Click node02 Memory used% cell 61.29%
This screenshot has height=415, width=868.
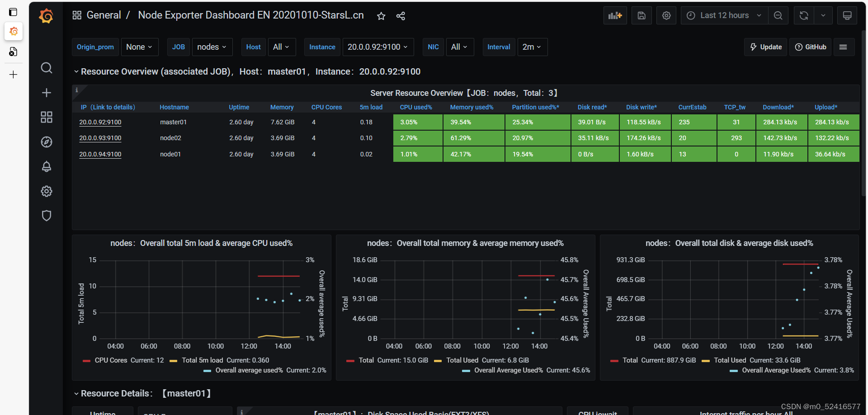click(474, 138)
